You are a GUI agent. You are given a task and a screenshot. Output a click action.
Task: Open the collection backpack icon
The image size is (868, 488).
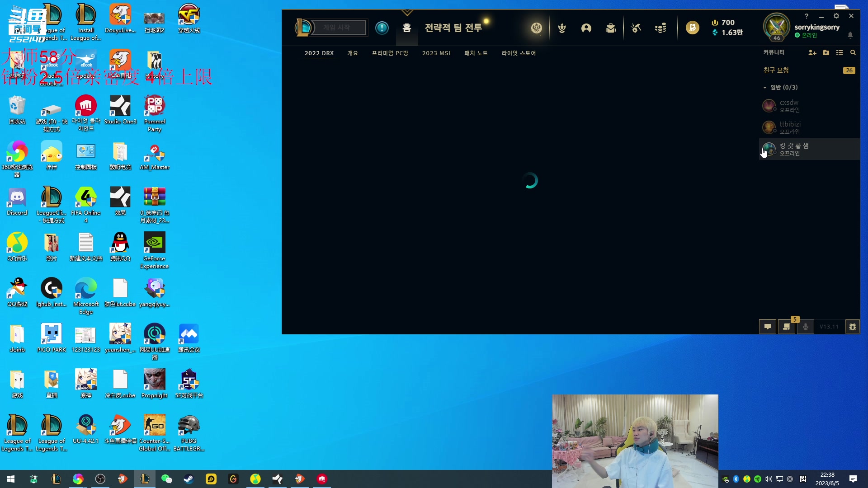point(610,28)
